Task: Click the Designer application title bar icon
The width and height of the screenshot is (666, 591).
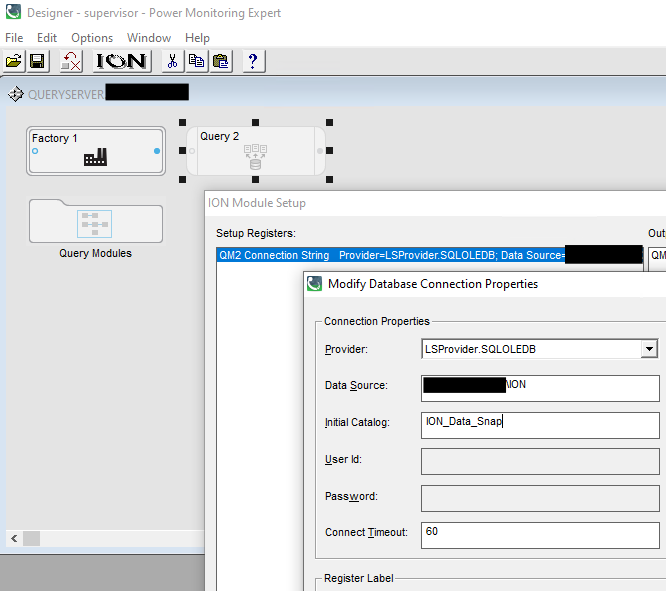Action: coord(13,11)
